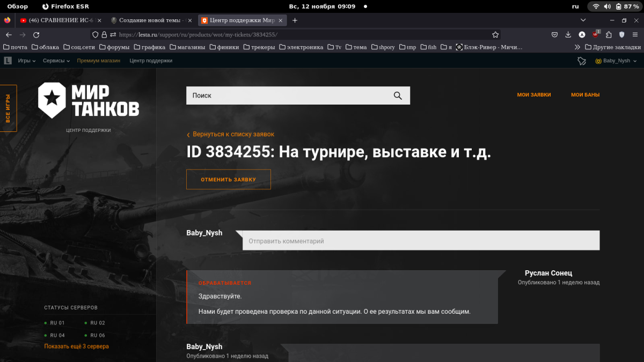
Task: Close the Центр поддержки tab
Action: click(x=280, y=20)
